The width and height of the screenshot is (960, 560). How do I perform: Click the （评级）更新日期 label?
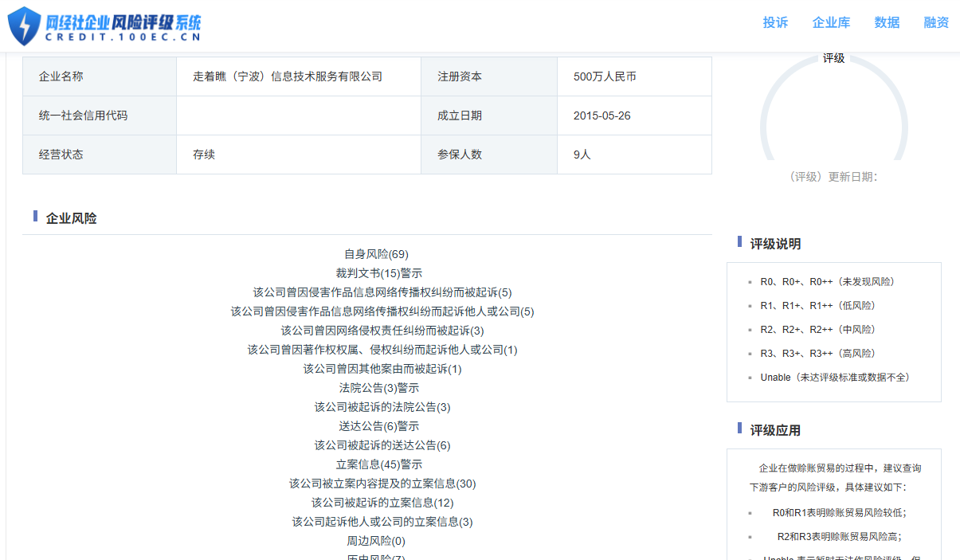pos(832,177)
